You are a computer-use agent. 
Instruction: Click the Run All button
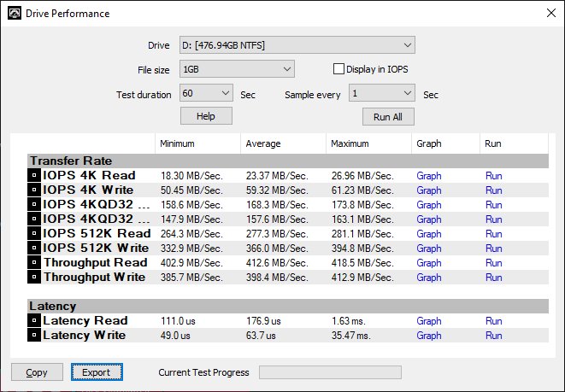(x=388, y=117)
